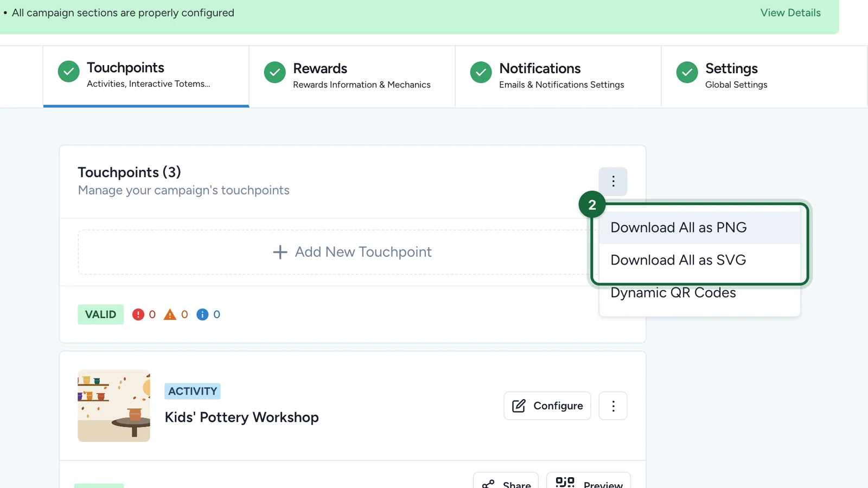Click the red error count icon
The image size is (868, 488).
pyautogui.click(x=138, y=314)
